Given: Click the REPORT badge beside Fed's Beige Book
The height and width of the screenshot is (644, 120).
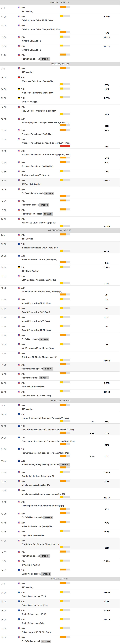Looking at the screenshot, I should coord(44,378).
